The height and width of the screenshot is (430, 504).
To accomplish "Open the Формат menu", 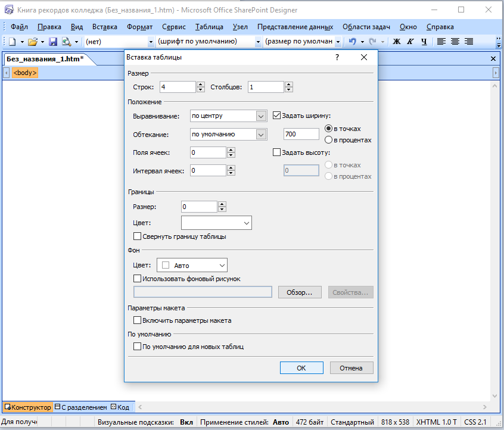I will (x=139, y=27).
